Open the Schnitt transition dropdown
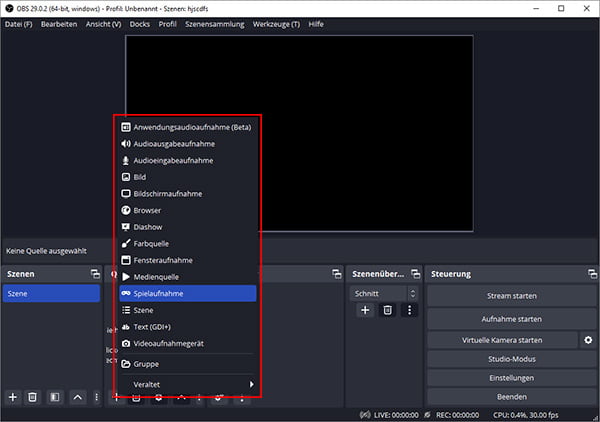This screenshot has height=422, width=600. click(x=384, y=293)
